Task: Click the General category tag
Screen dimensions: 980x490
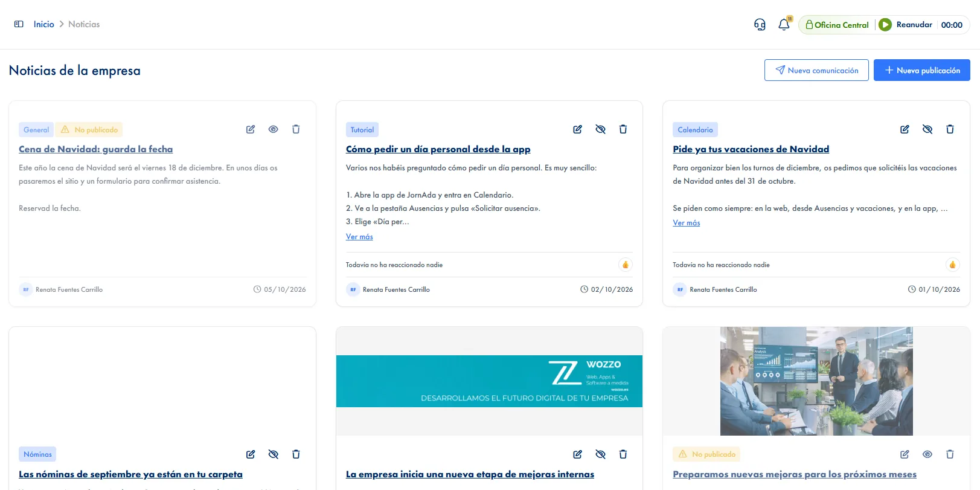Action: [x=36, y=130]
